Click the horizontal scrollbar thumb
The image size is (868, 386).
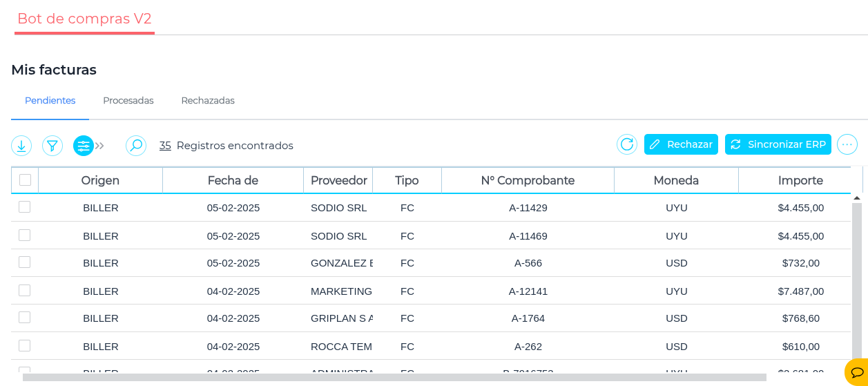pos(394,378)
